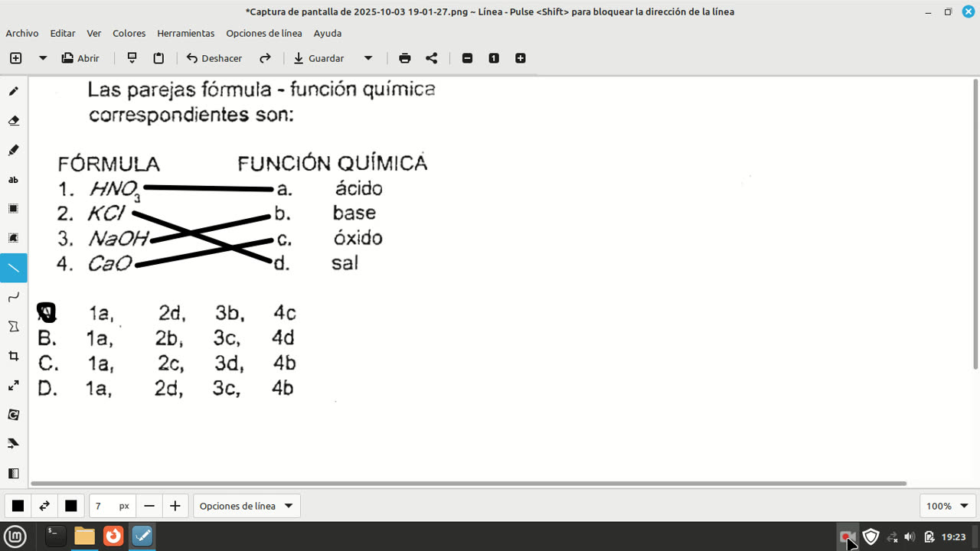Open the shield security tray icon
This screenshot has height=551, width=980.
871,536
